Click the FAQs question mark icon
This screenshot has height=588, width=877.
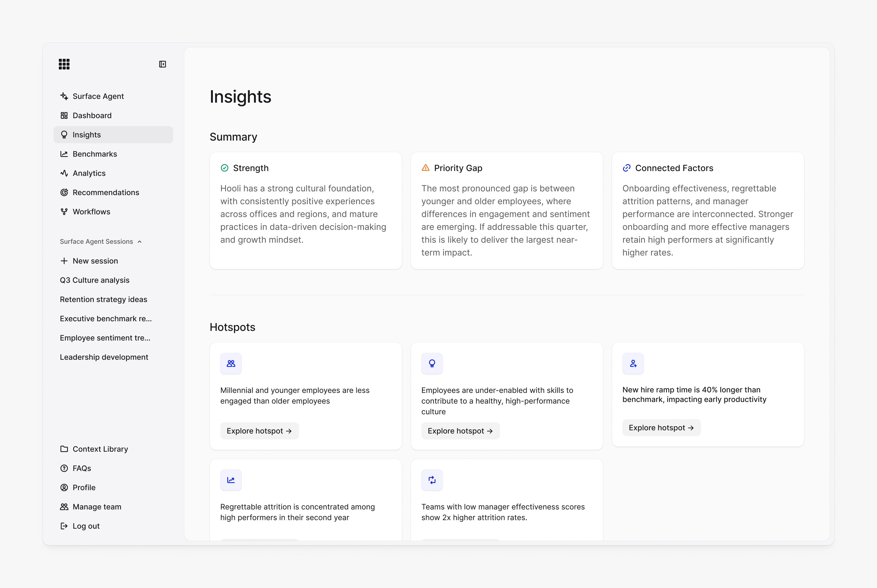pyautogui.click(x=64, y=468)
